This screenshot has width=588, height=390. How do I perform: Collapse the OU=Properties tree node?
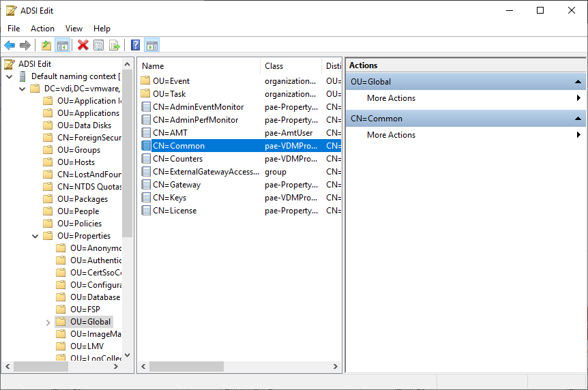tap(35, 236)
